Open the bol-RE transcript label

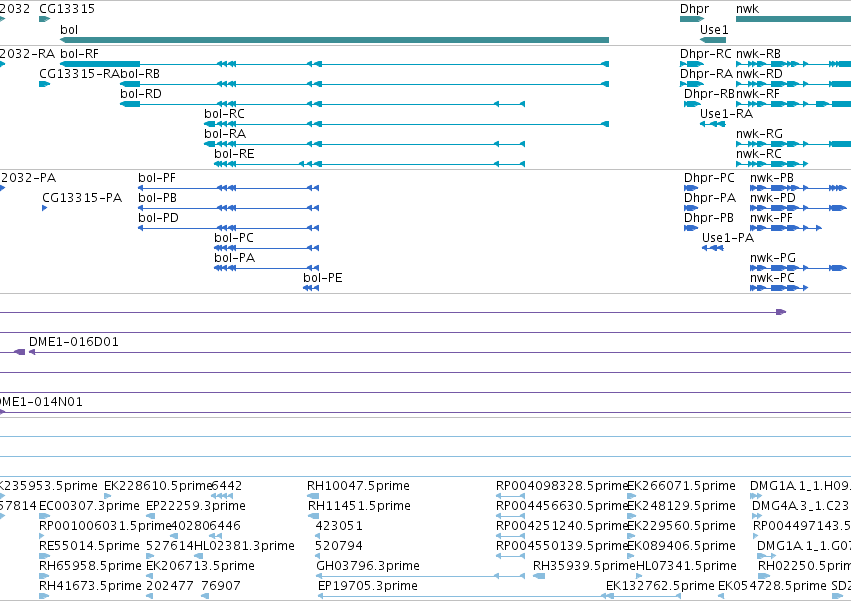click(x=234, y=154)
